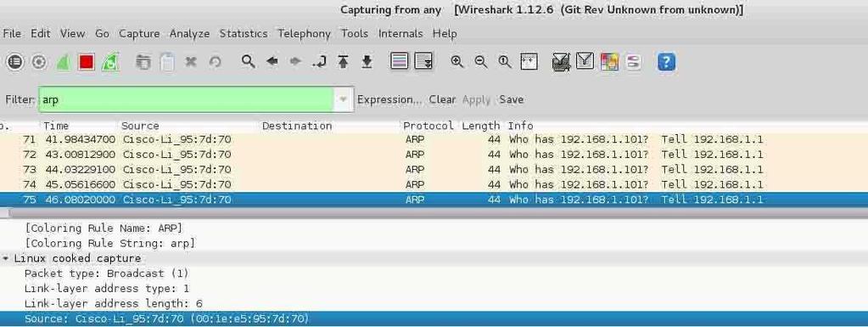Open the Help menu
The image size is (868, 327).
click(445, 34)
